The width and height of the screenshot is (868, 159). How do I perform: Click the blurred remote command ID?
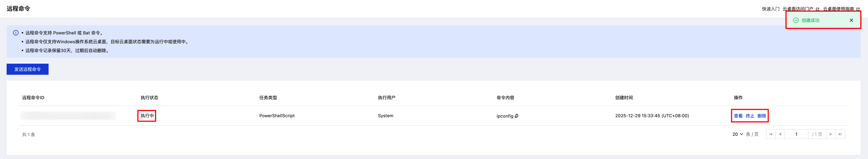(x=68, y=116)
